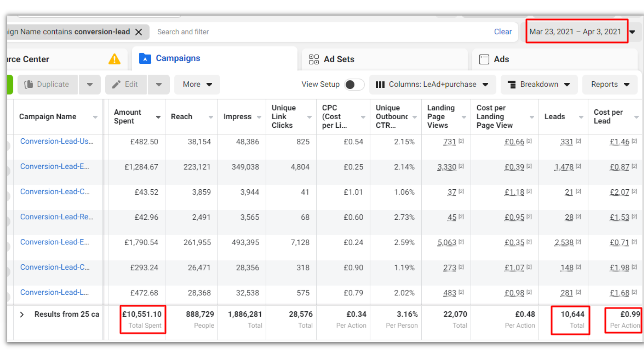Toggle the View Setup switch
This screenshot has width=644, height=362.
click(x=354, y=84)
